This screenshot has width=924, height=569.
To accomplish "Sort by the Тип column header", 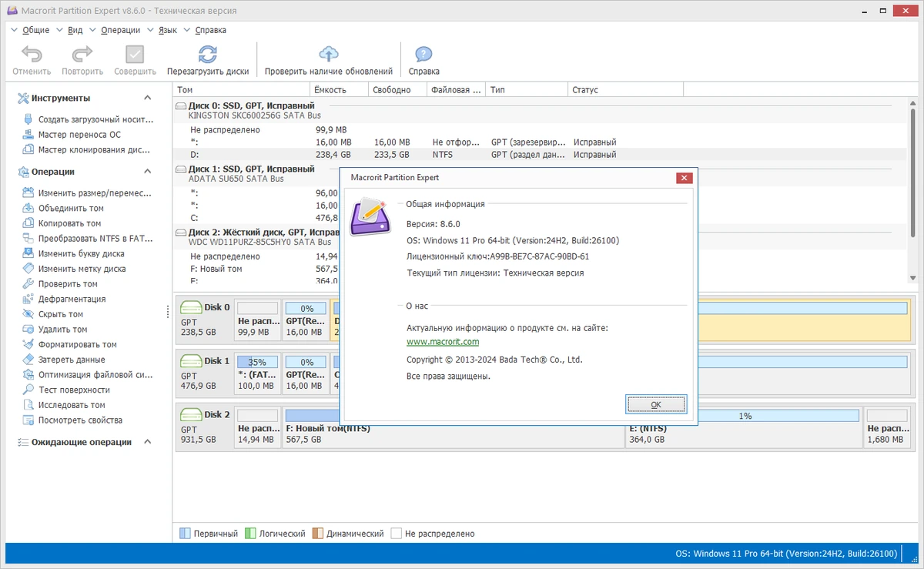I will coord(528,90).
